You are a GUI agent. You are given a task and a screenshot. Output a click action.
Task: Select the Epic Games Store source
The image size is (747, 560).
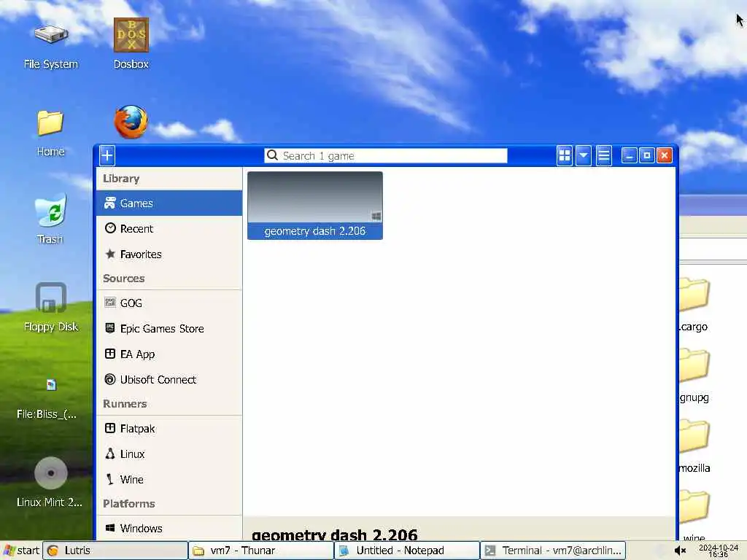[169, 329]
